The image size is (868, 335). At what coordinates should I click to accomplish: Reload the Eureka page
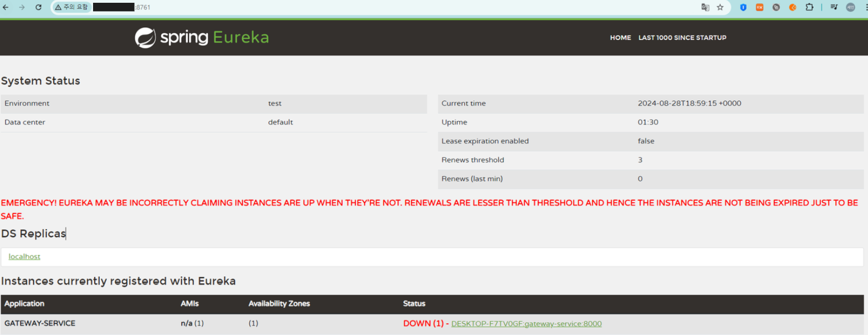38,7
